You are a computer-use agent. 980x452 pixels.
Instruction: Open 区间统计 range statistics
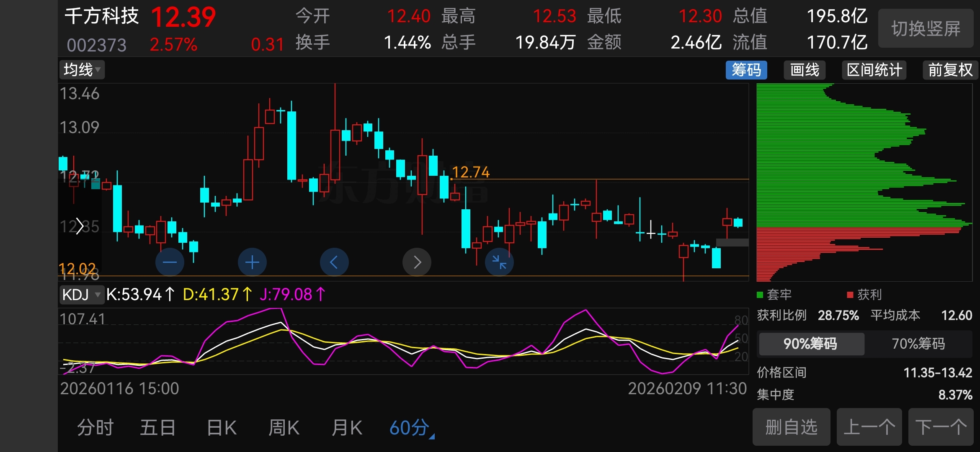pyautogui.click(x=874, y=70)
